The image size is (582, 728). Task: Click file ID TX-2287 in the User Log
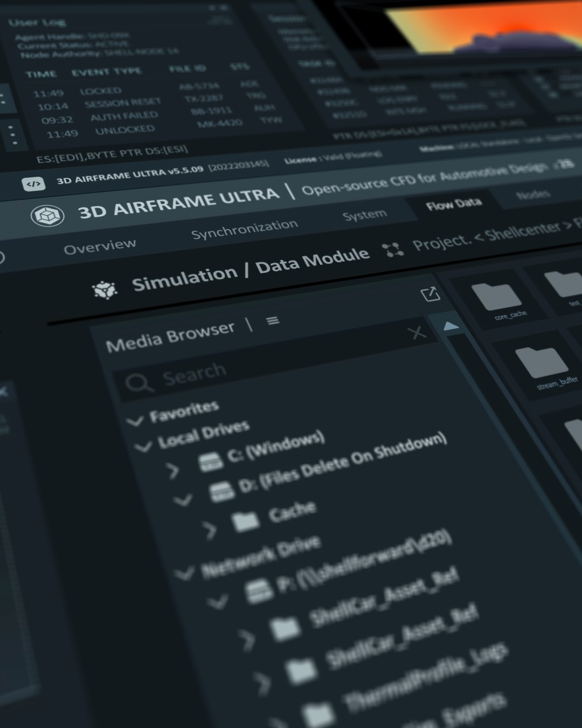[x=204, y=98]
